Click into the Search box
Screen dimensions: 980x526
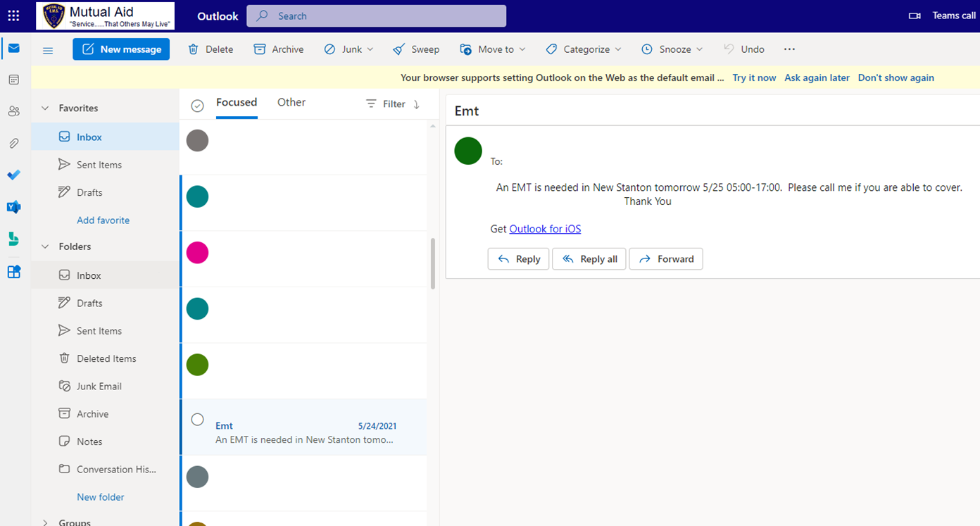click(x=376, y=15)
